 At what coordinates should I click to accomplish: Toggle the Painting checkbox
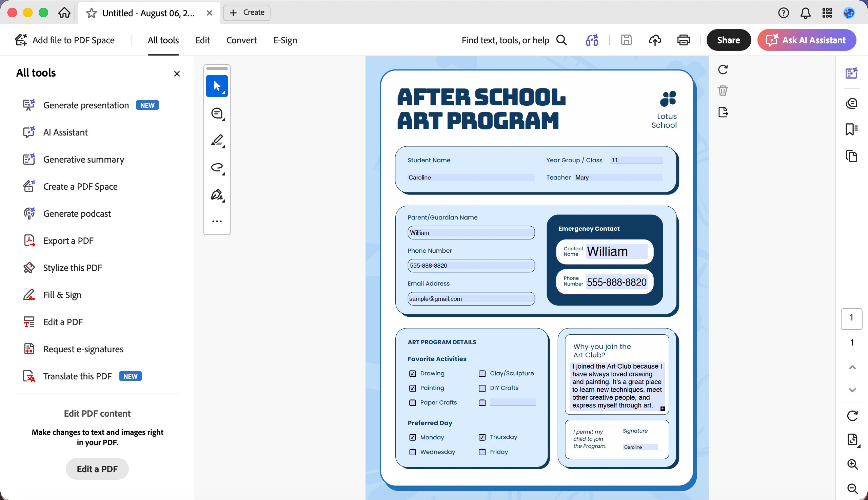(412, 388)
